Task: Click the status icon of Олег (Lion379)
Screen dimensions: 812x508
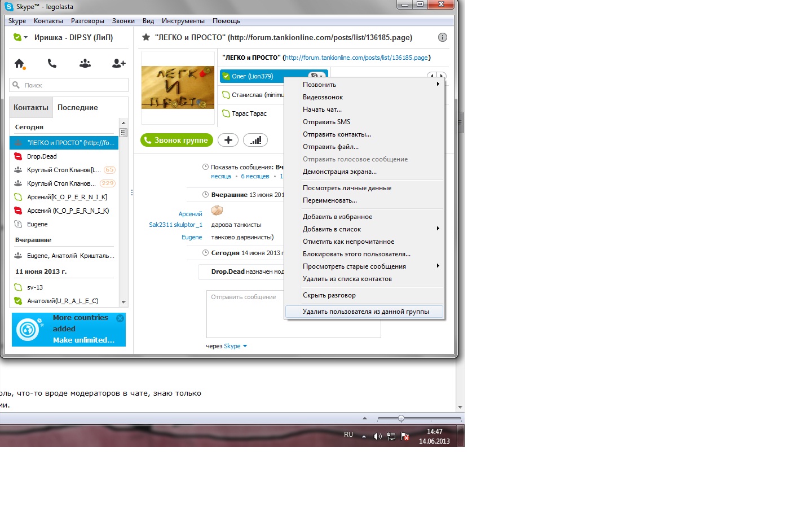Action: click(226, 76)
